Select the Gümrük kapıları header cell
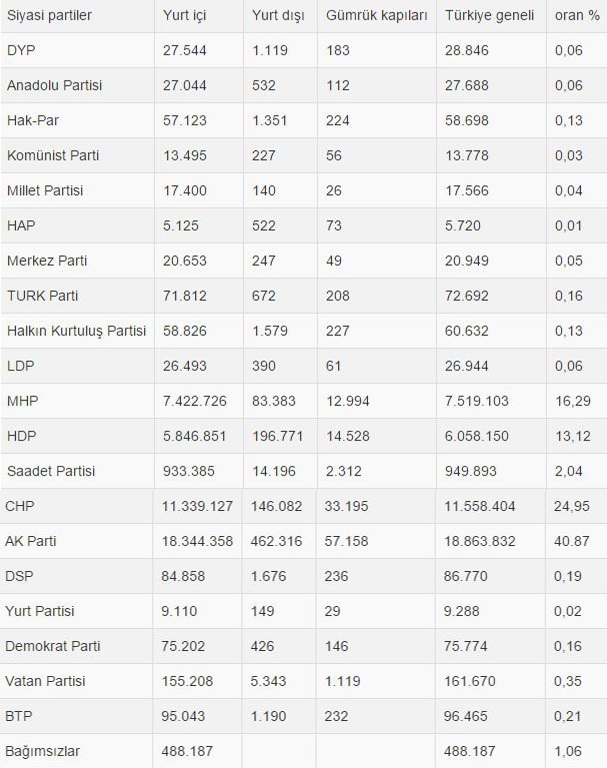The width and height of the screenshot is (607, 768). pos(376,15)
